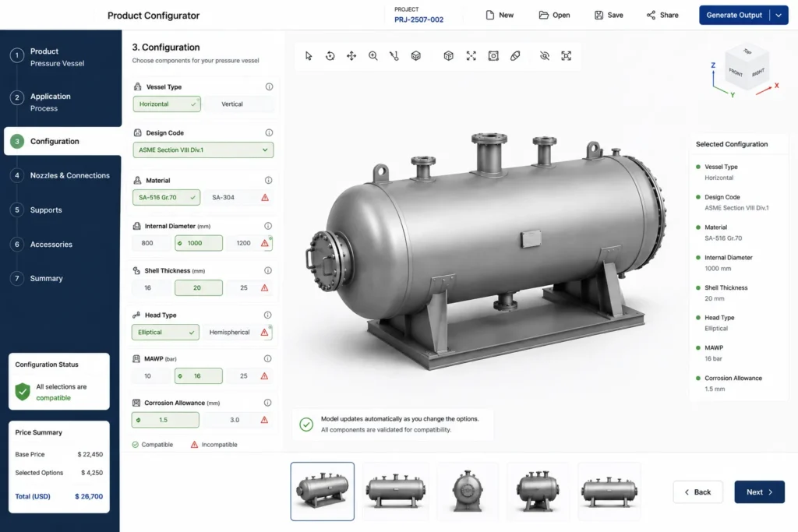Image resolution: width=798 pixels, height=532 pixels.
Task: Click the first 3D cube view icon
Action: (416, 56)
